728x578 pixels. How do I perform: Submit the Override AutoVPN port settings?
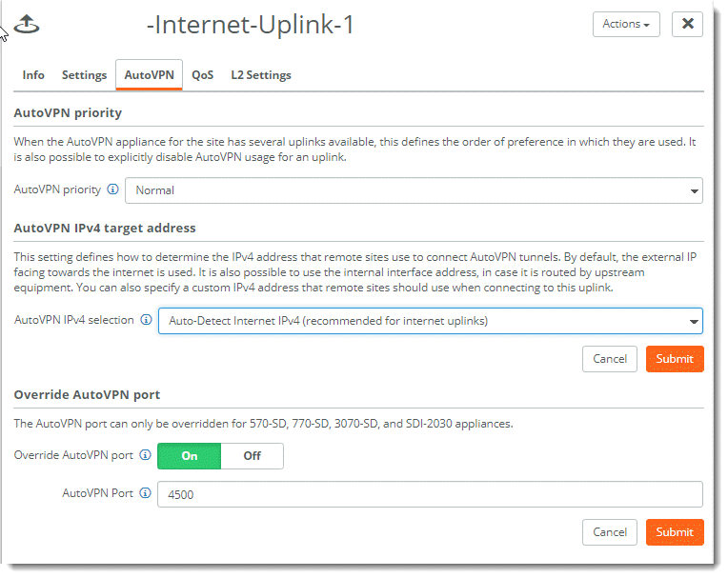675,532
